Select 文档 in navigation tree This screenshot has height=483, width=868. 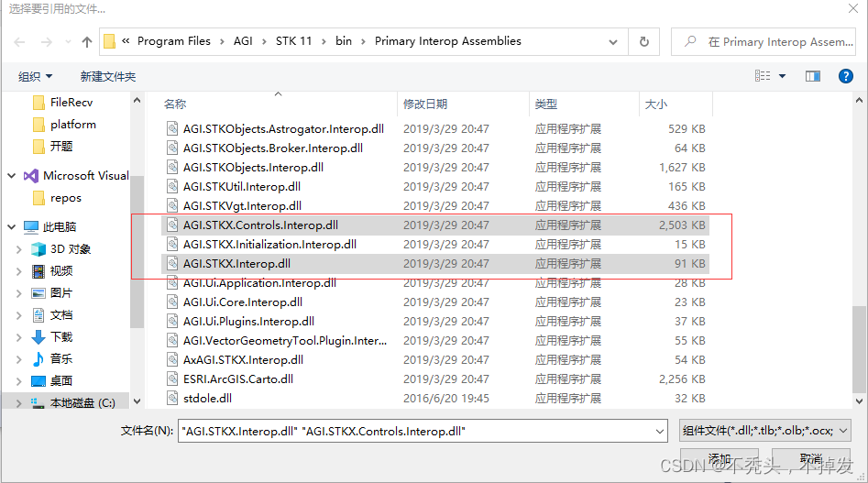point(60,315)
